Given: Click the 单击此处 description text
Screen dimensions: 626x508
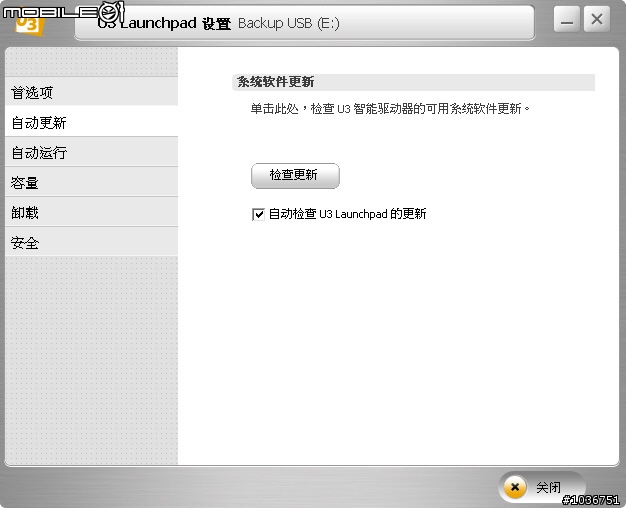Looking at the screenshot, I should coord(390,108).
